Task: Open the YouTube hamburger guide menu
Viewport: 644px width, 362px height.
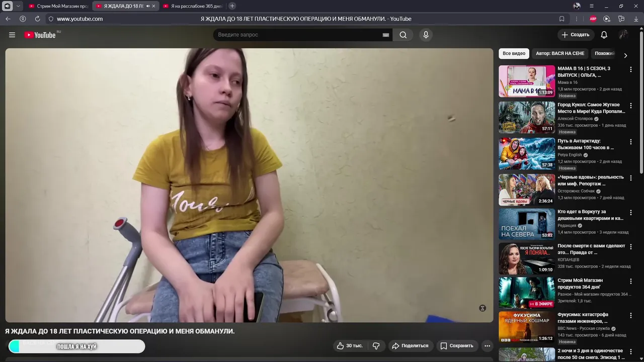Action: 12,35
